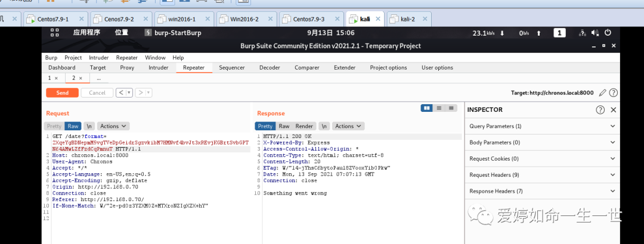The width and height of the screenshot is (644, 244).
Task: Open the burp-StartBurp taskbar entry icon
Action: click(148, 33)
